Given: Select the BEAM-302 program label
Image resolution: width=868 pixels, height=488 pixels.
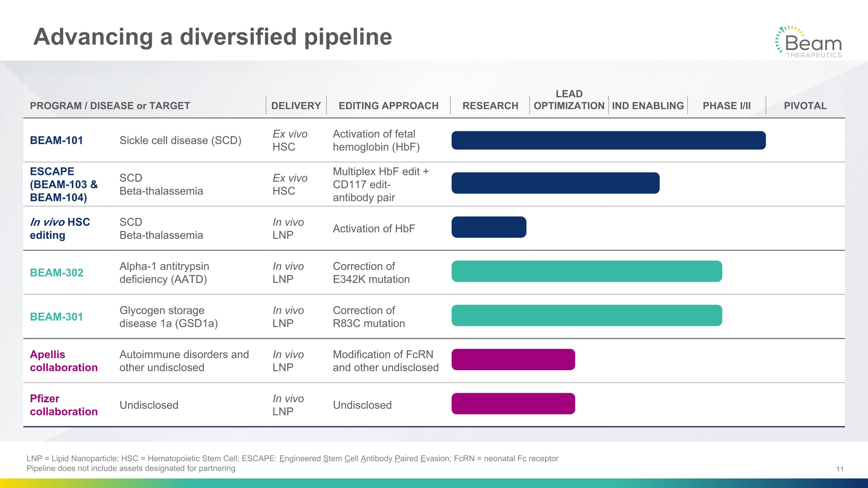Looking at the screenshot, I should coord(56,272).
